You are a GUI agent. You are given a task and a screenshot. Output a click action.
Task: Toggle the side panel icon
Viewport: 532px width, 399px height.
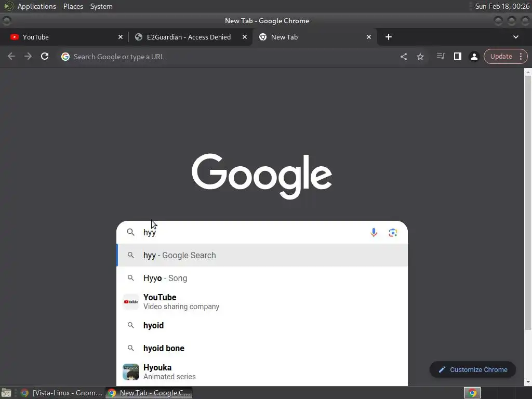click(457, 56)
